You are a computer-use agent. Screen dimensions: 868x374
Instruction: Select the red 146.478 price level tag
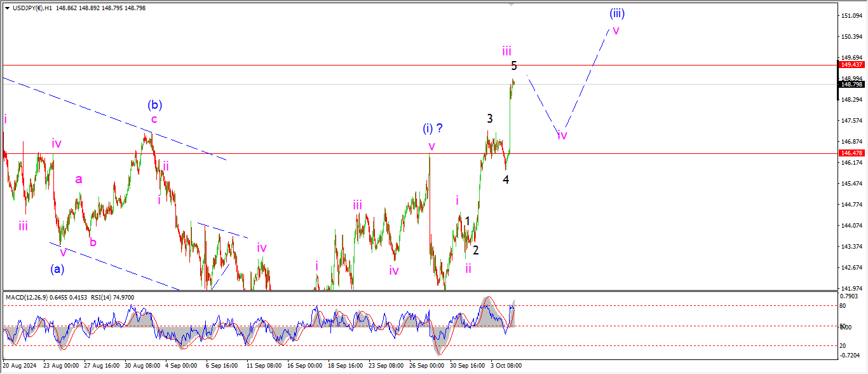tap(851, 153)
